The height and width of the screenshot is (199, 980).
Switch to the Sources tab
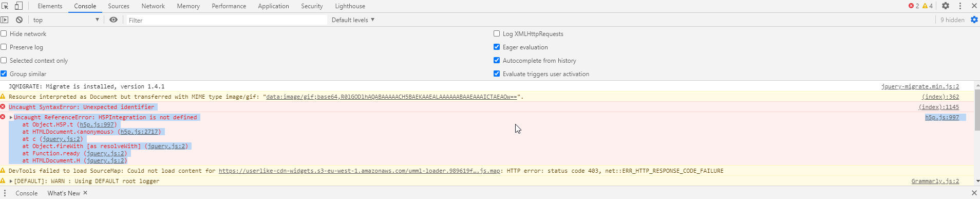coord(119,6)
